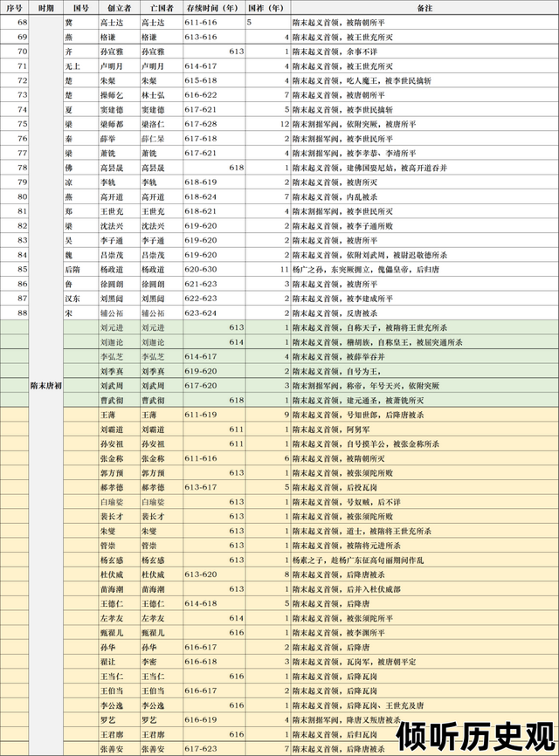Select founder cell 刘武周

[119, 386]
